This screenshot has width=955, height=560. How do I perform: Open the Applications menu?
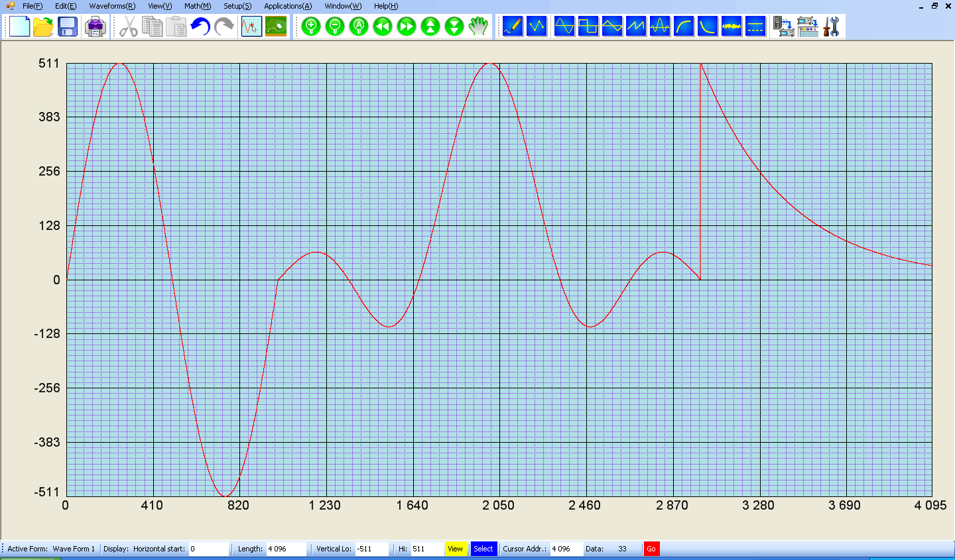(x=288, y=6)
